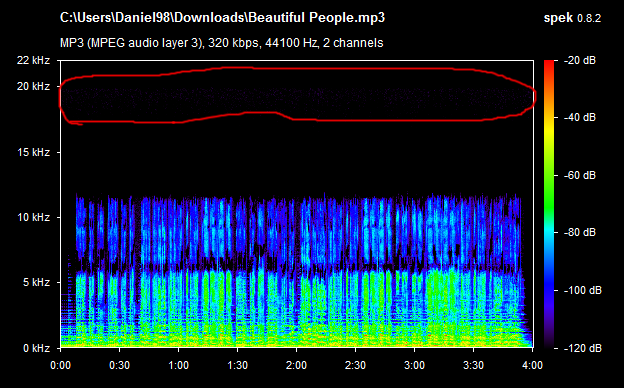
Task: Click inside the red circled high-frequency noise region
Action: (296, 96)
